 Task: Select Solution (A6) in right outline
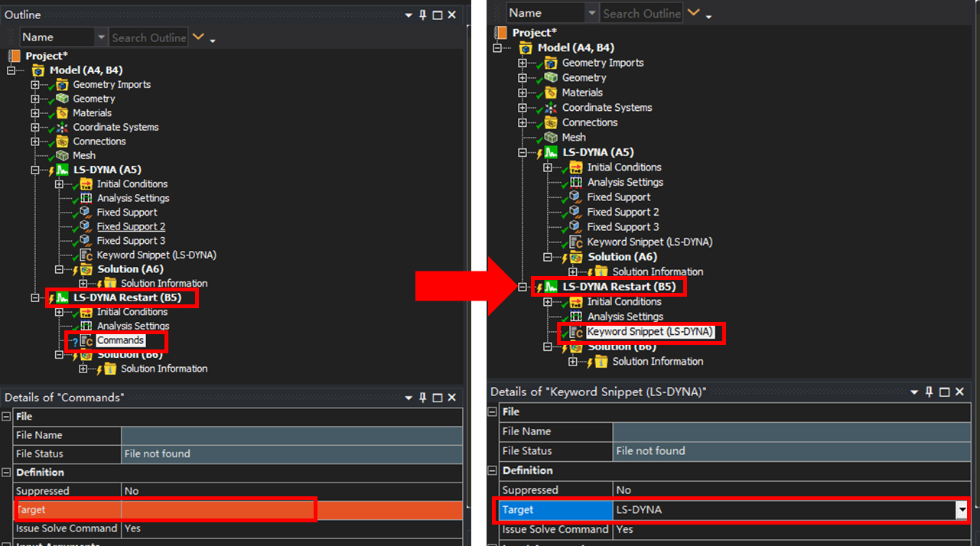[x=622, y=257]
